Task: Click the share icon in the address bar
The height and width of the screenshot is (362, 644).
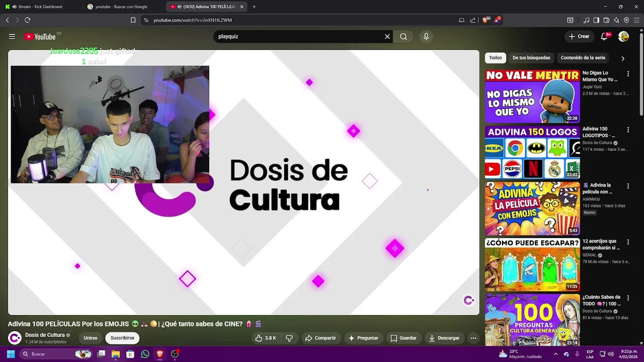Action: 473,20
